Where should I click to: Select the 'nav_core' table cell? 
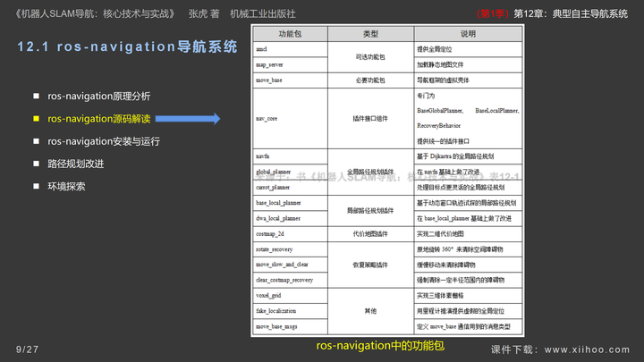pyautogui.click(x=290, y=119)
